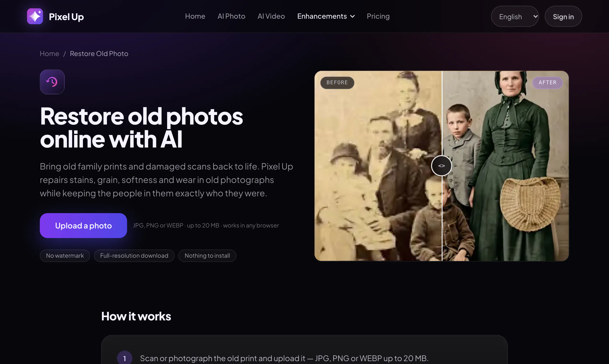Click the 'JPG, PNG or WEBP · up to 20 MB' note
The width and height of the screenshot is (609, 364).
206,225
